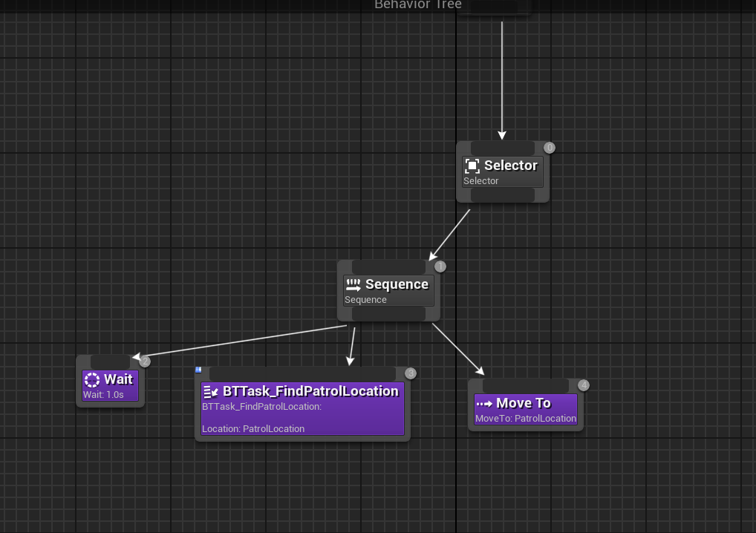Click the Sequence node's bottom output pin

[x=388, y=314]
